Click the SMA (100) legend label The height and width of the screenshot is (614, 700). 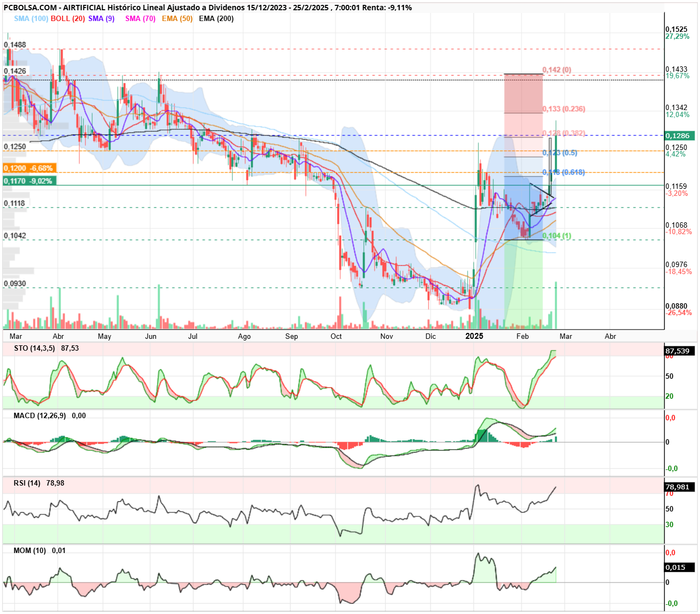point(31,18)
